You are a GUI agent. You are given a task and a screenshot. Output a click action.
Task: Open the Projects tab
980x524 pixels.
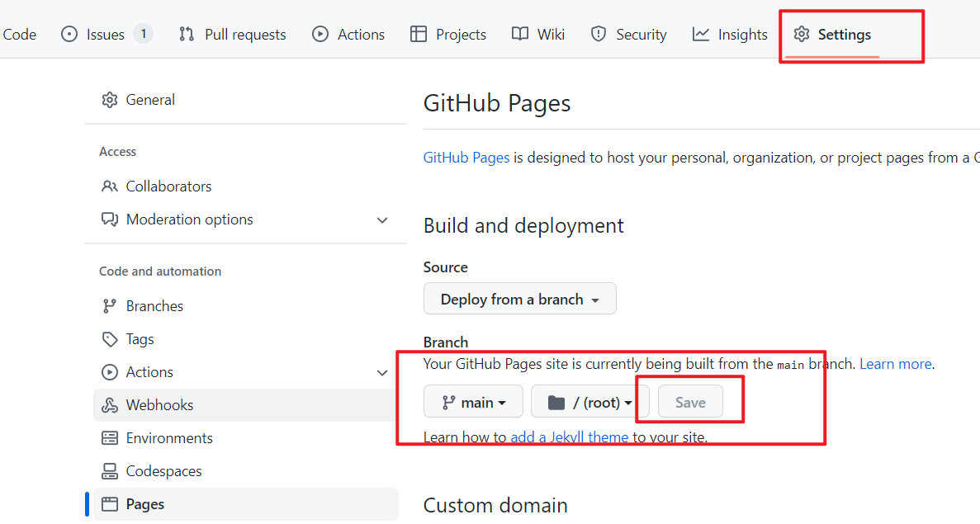(x=447, y=35)
